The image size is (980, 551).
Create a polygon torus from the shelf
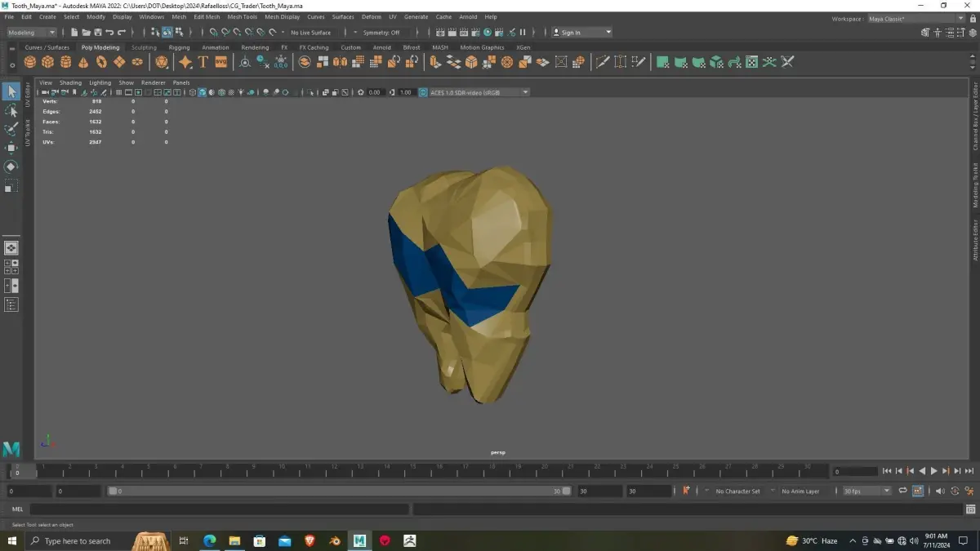click(x=102, y=62)
